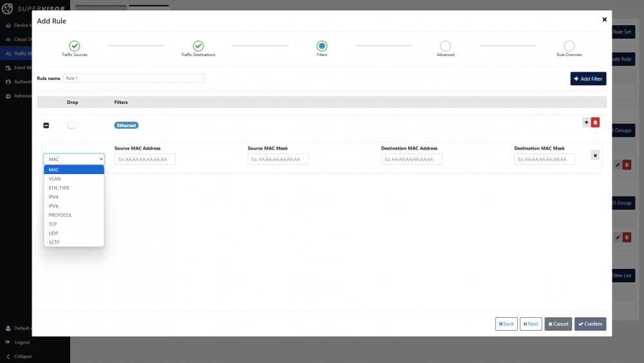Click the Traffic Sources completed step icon
This screenshot has height=363, width=644.
click(75, 46)
